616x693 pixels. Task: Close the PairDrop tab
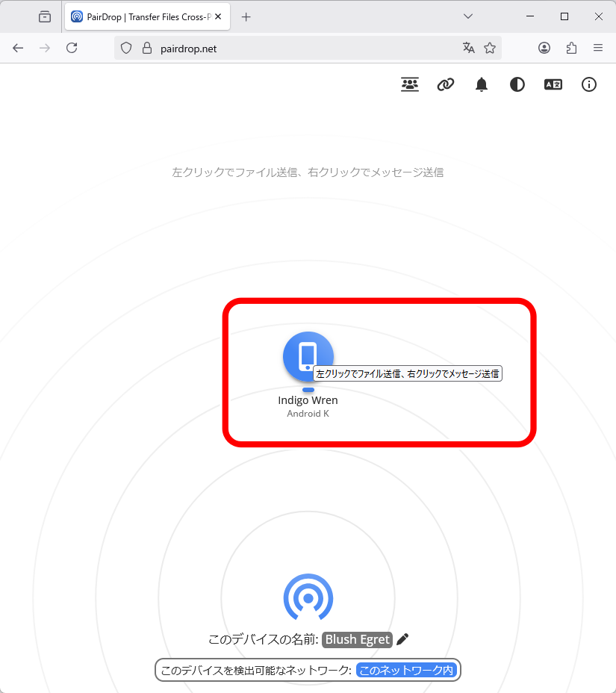pyautogui.click(x=218, y=16)
